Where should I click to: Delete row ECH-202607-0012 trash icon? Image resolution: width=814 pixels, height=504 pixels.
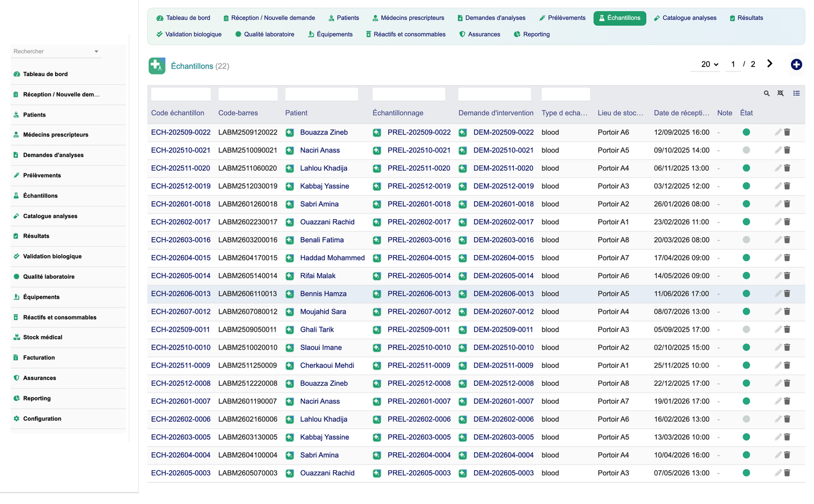(787, 311)
